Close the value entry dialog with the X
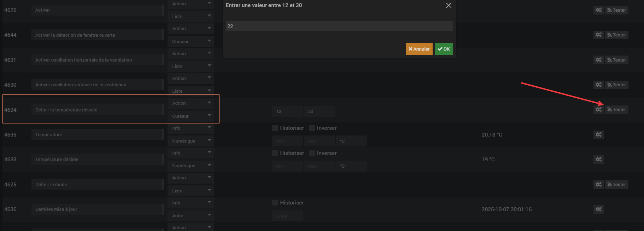 point(449,5)
